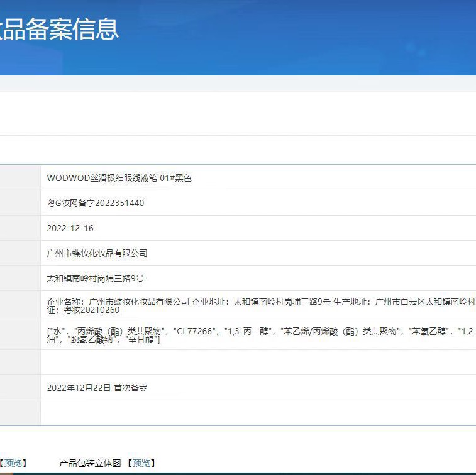Screen dimensions: 476x475
Task: Click the 企业名称 production enterprise line
Action: coord(262,306)
